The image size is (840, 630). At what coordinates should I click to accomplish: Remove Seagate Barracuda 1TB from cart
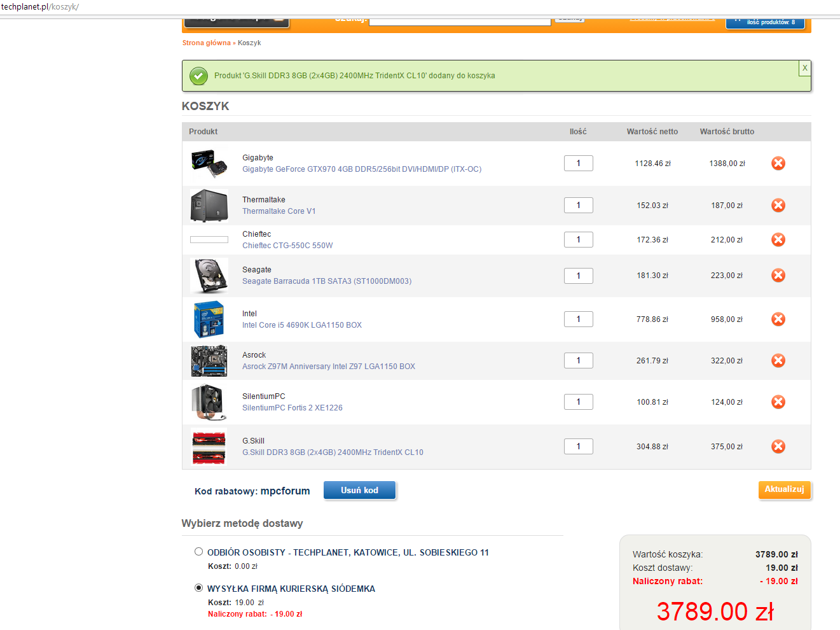778,276
